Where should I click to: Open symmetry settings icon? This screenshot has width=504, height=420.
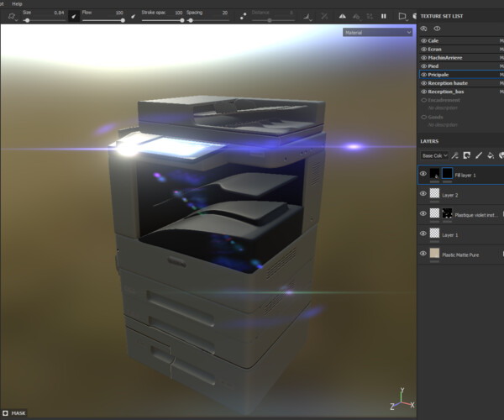click(356, 17)
